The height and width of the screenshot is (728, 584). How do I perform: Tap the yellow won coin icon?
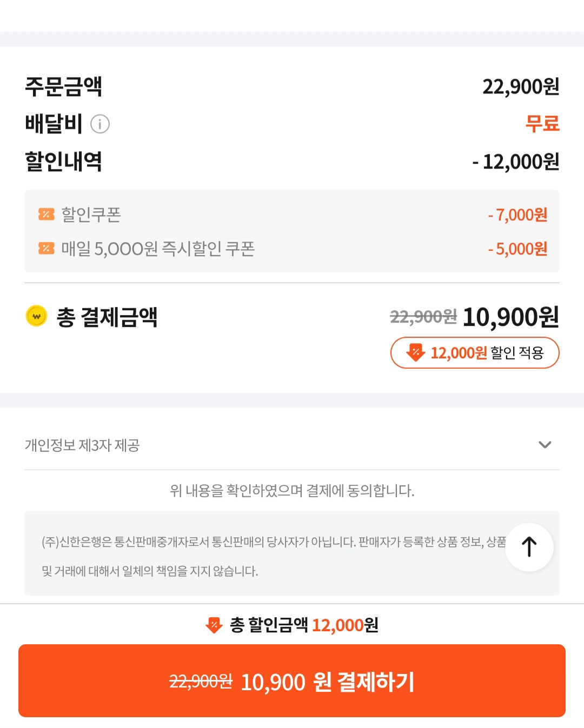tap(37, 316)
